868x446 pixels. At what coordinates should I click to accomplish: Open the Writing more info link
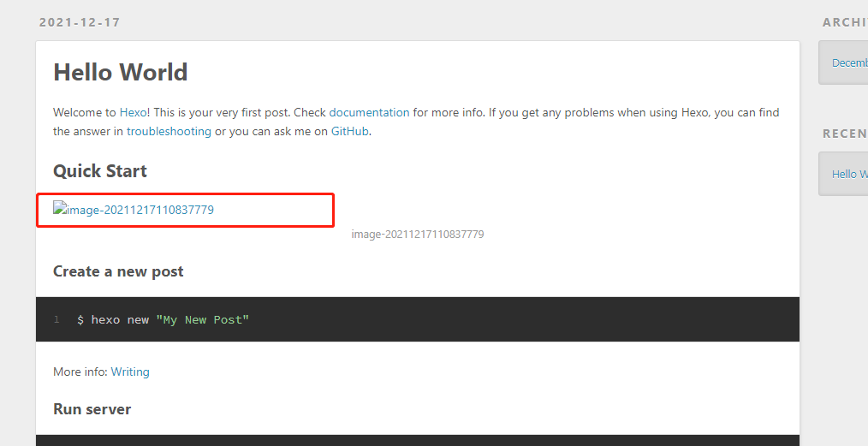130,372
